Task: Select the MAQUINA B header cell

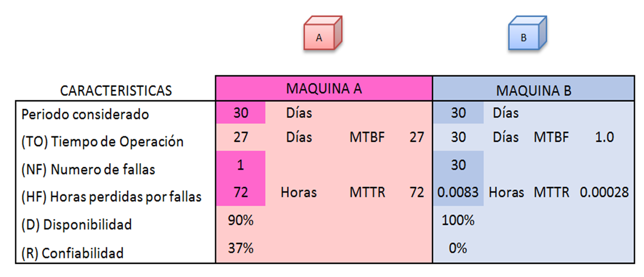Action: coord(533,90)
